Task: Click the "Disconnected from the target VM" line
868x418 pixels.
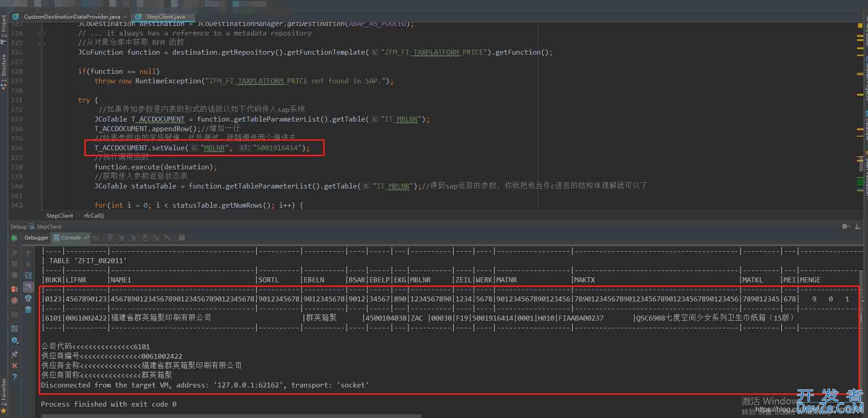Action: click(205, 385)
